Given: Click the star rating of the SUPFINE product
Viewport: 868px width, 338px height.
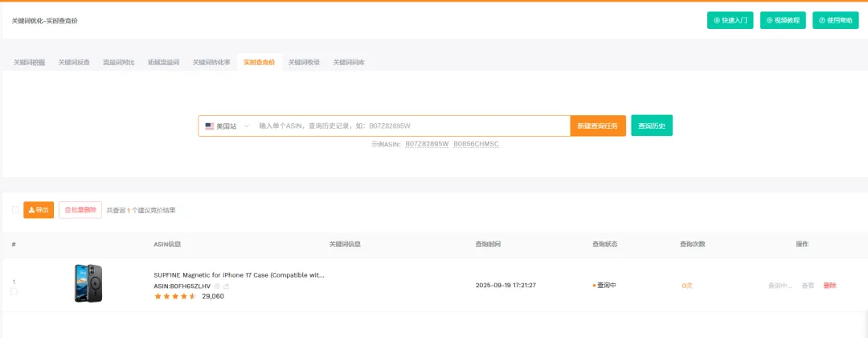Looking at the screenshot, I should coord(175,296).
